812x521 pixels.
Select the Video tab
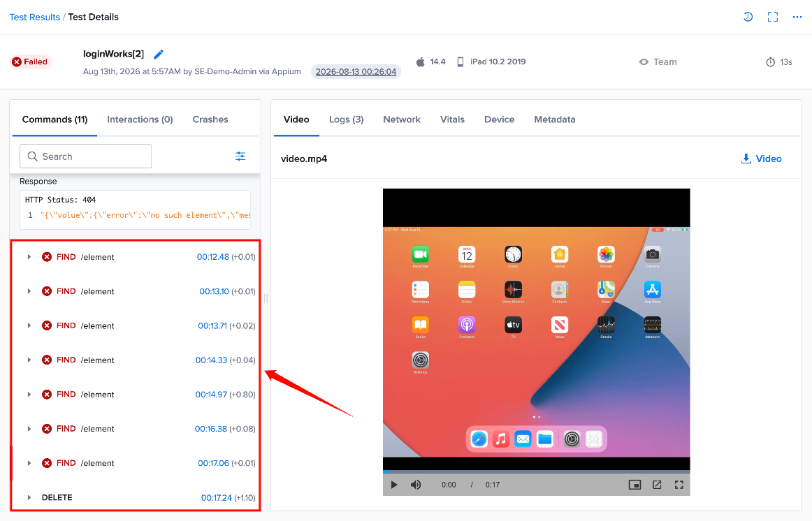[x=296, y=119]
